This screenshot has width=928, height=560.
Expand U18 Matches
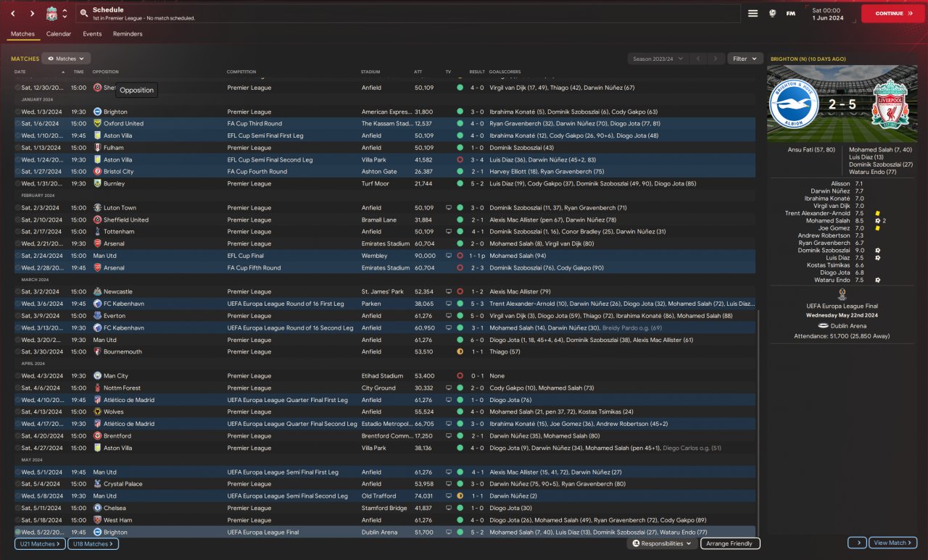[94, 543]
